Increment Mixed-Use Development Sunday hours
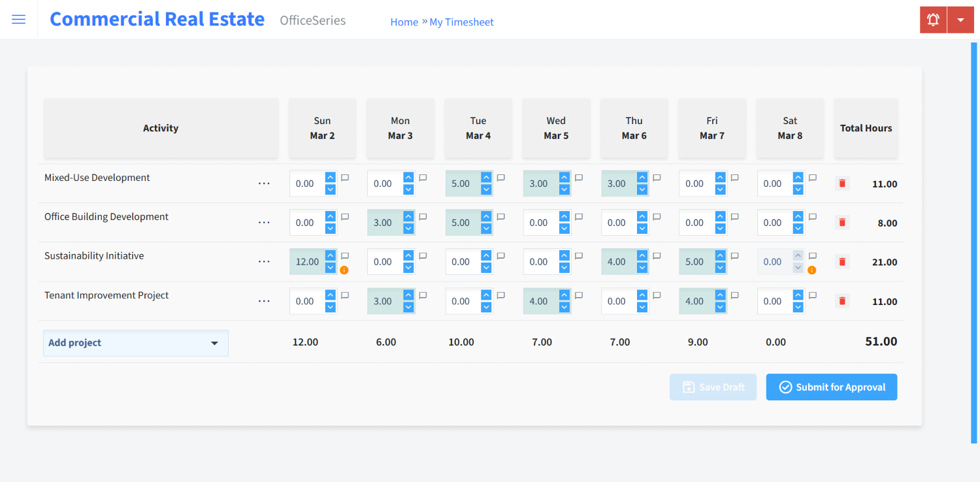This screenshot has width=980, height=482. click(x=330, y=178)
